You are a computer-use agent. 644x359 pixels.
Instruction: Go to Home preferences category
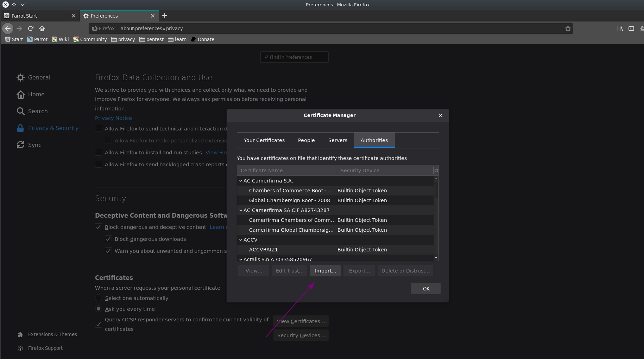pos(31,94)
